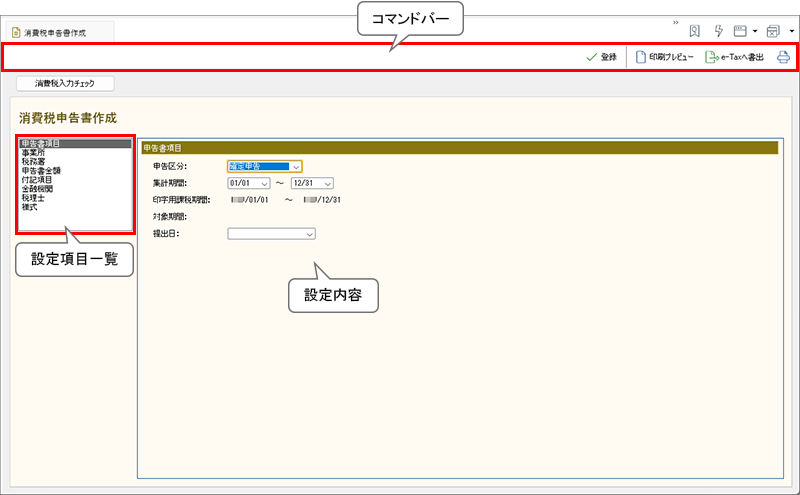800x495 pixels.
Task: Expand the toolbar overflow chevron
Action: [676, 24]
